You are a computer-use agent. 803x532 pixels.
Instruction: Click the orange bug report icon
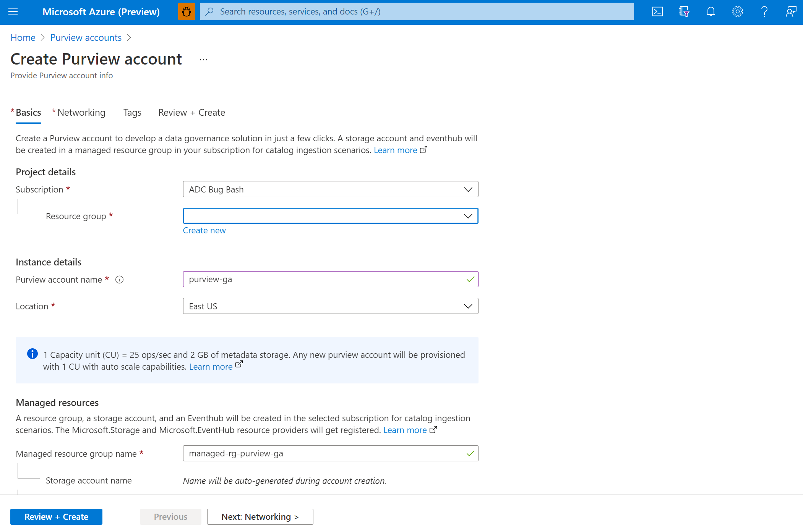(187, 11)
